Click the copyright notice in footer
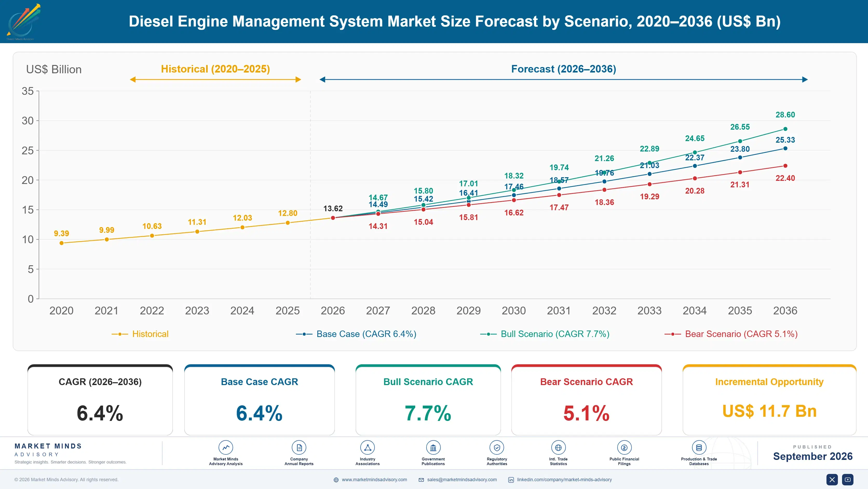 (x=66, y=480)
